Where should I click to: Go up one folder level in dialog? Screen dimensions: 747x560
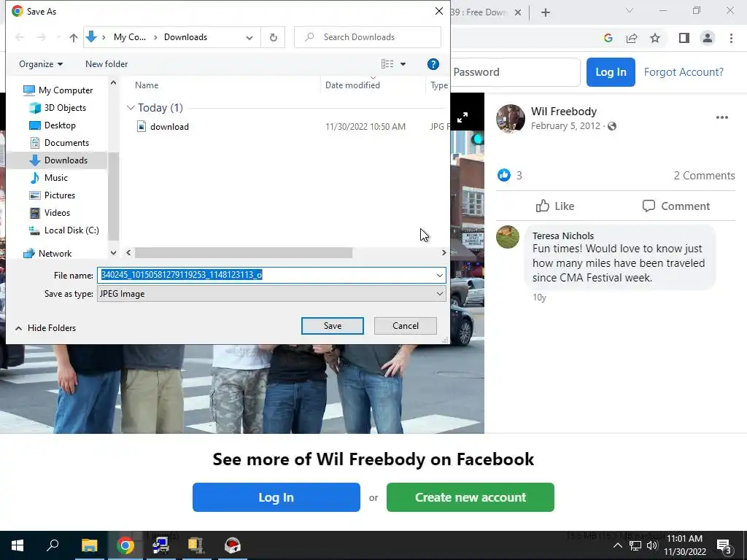(x=74, y=37)
